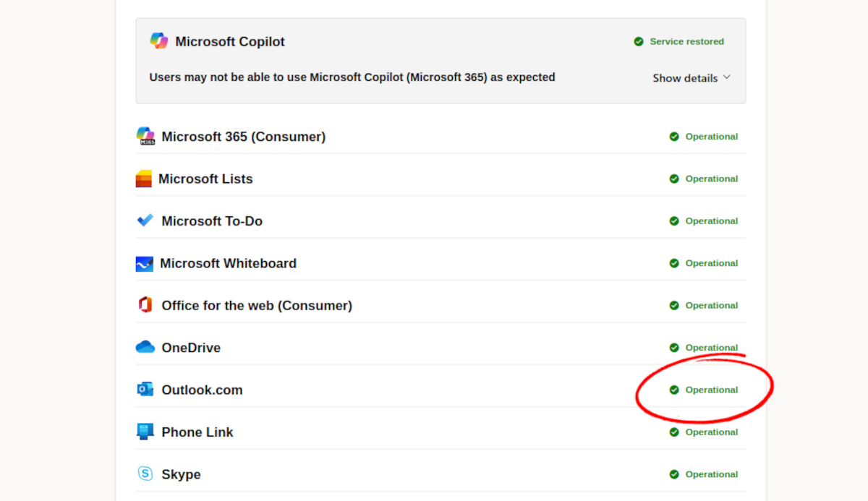868x501 pixels.
Task: Click the Skype logo icon
Action: tap(145, 474)
